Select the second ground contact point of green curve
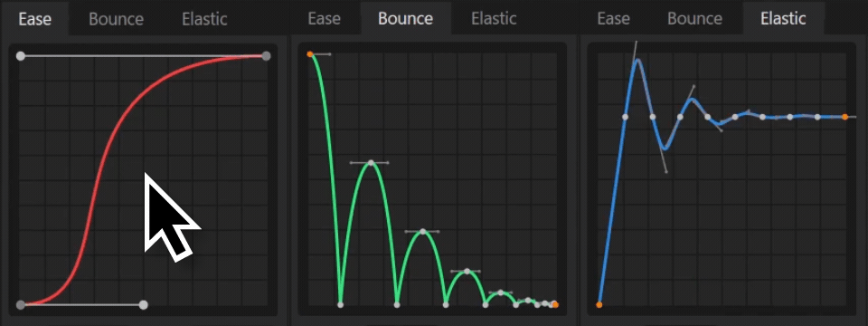 (397, 304)
